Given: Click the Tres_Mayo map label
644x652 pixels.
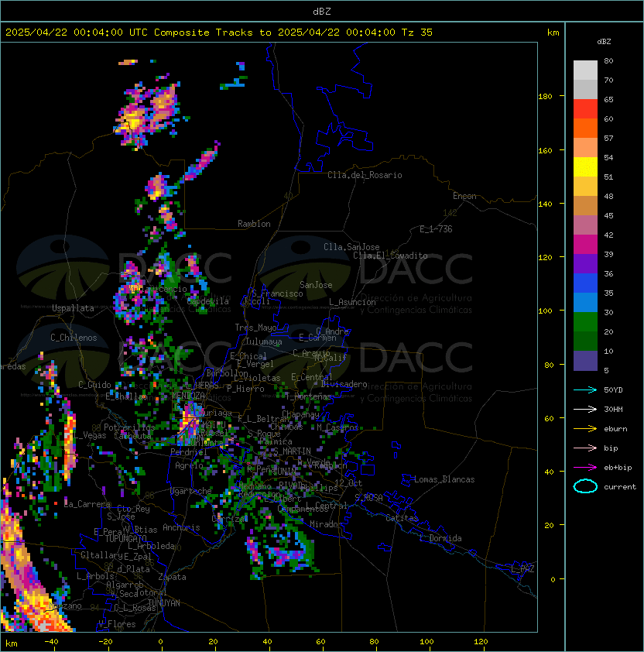Looking at the screenshot, I should pos(255,328).
